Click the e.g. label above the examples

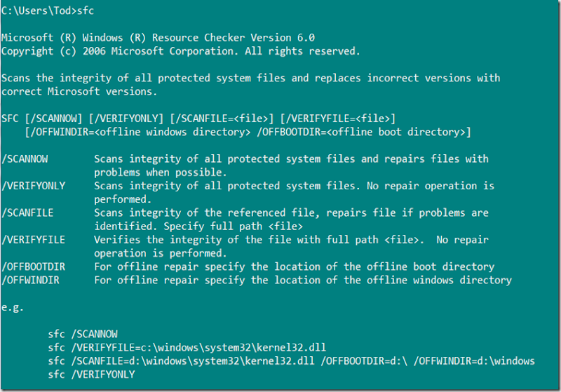pos(13,307)
